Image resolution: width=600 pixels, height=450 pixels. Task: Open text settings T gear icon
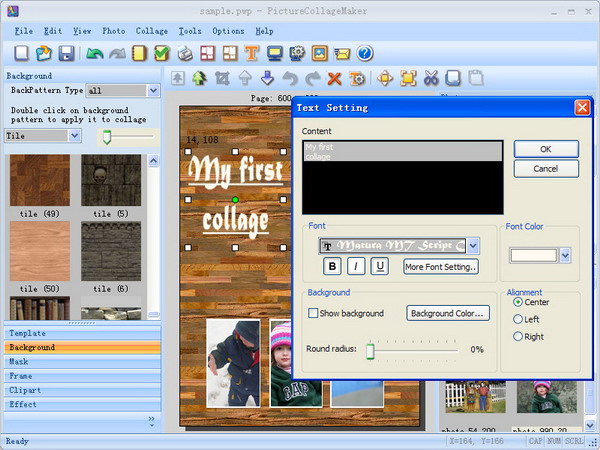(357, 78)
